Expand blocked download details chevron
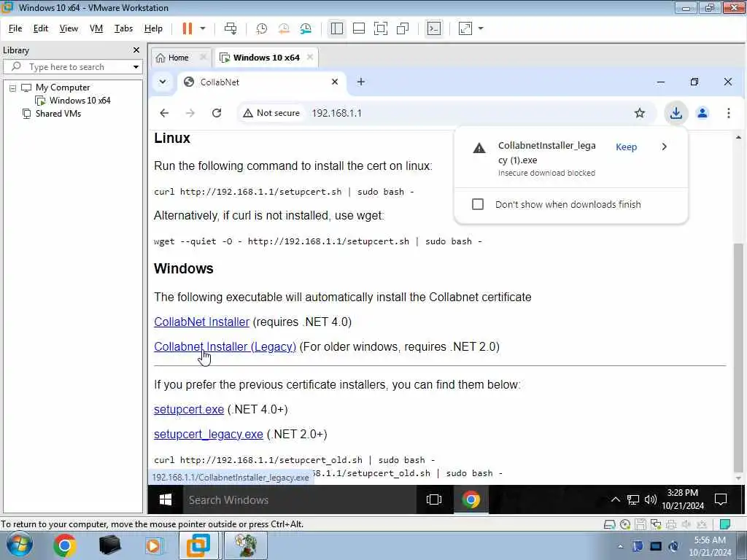Image resolution: width=747 pixels, height=560 pixels. (x=665, y=147)
